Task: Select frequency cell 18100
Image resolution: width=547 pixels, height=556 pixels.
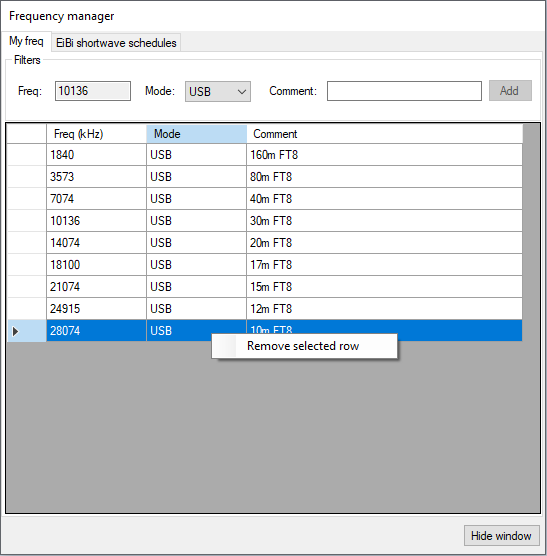Action: (x=96, y=265)
